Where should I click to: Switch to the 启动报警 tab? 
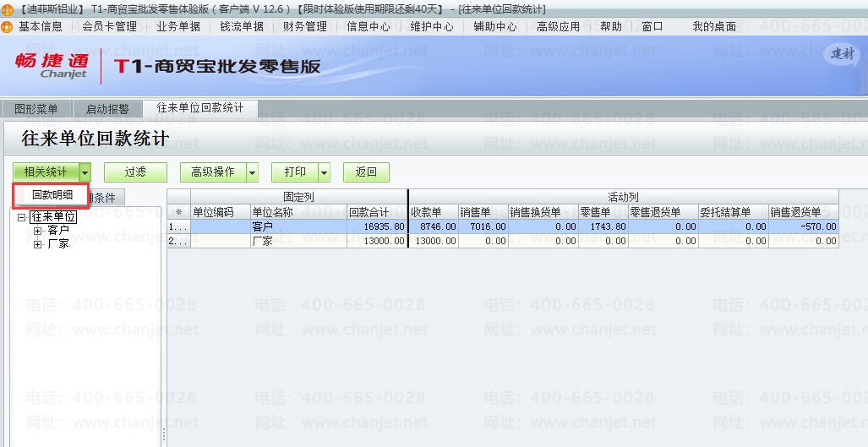[x=107, y=109]
